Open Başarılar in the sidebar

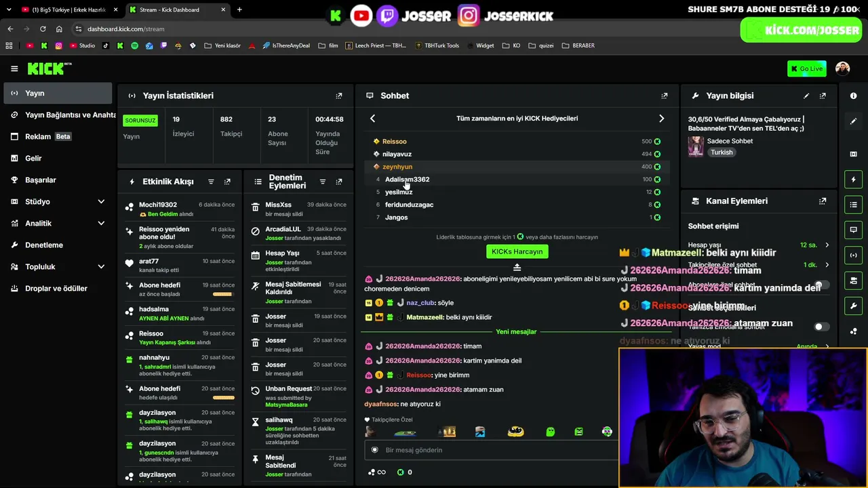point(58,180)
